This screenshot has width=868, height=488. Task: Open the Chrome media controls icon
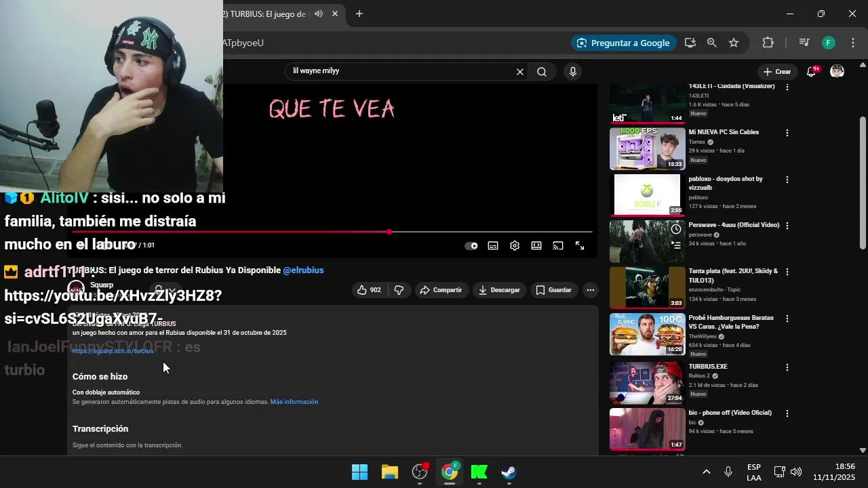click(804, 43)
